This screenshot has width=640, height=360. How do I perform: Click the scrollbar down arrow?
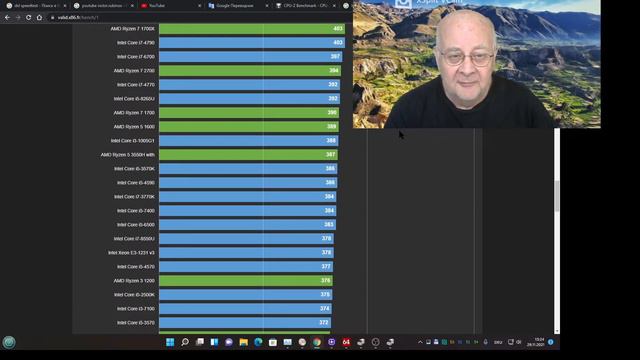(557, 331)
